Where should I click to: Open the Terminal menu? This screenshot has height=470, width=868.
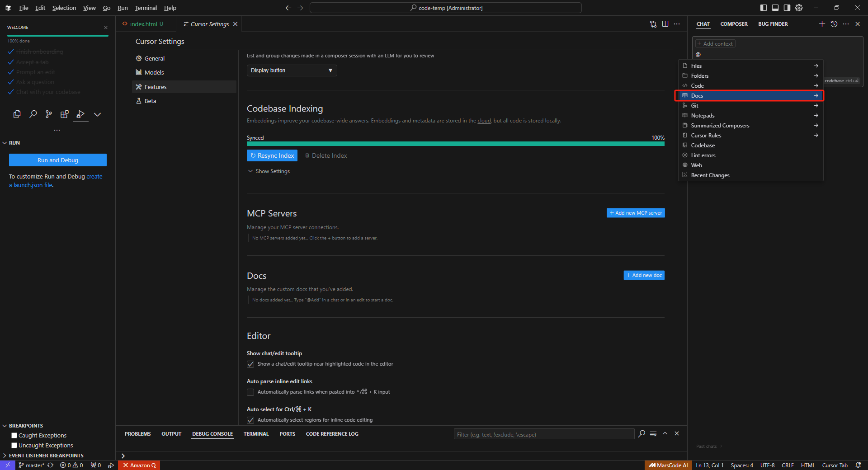point(146,8)
